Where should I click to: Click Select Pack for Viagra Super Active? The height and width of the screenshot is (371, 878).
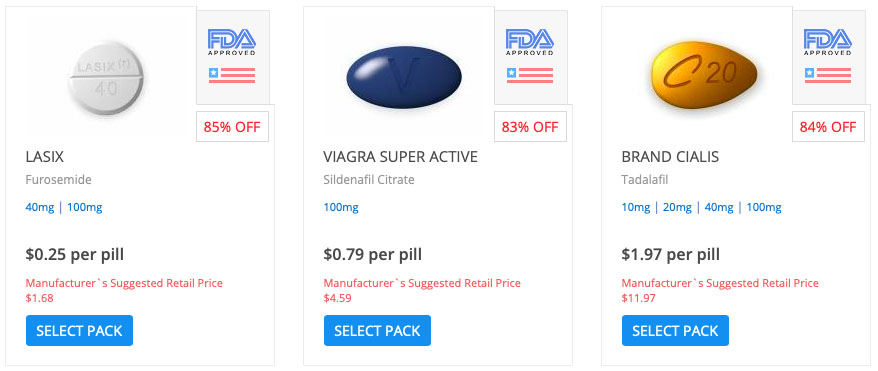click(x=377, y=331)
